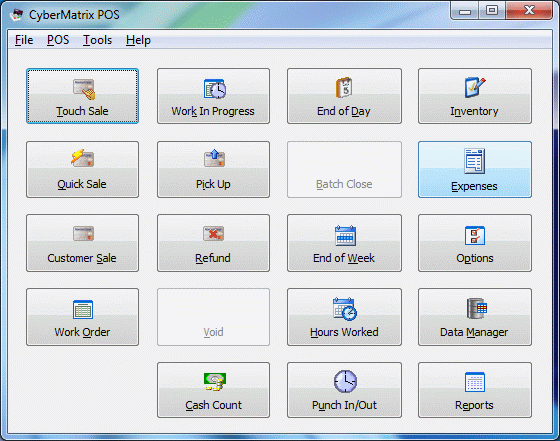Open End of Week calendar icon
Image resolution: width=560 pixels, height=441 pixels.
tap(345, 236)
